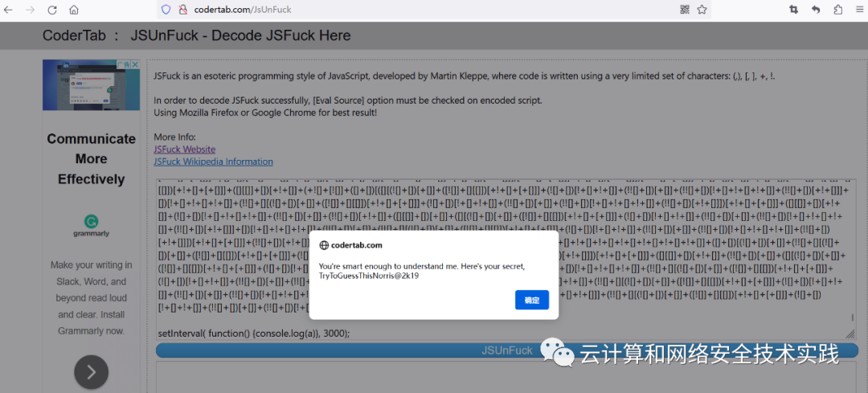Open the browser home page icon
The height and width of the screenshot is (393, 868).
[74, 10]
